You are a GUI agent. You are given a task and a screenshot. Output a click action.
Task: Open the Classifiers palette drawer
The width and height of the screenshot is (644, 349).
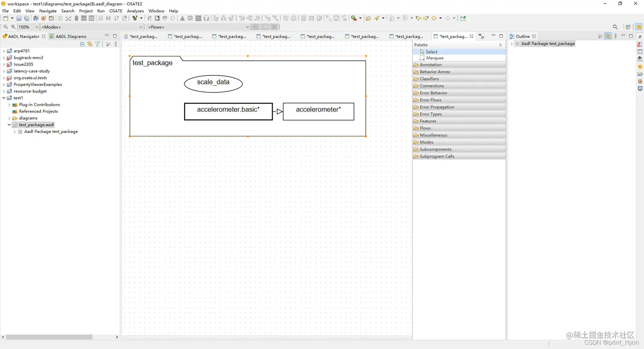(x=459, y=79)
